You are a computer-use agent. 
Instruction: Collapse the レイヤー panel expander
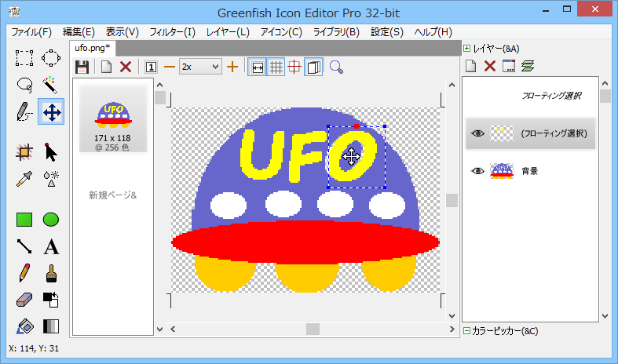(467, 49)
